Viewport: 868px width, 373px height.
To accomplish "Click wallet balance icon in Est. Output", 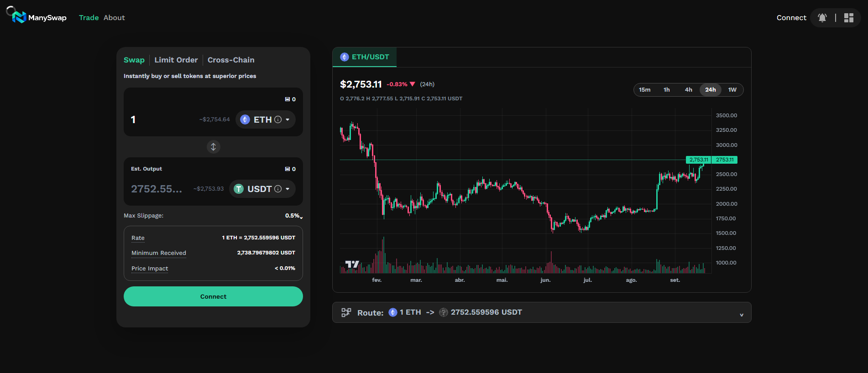I will tap(288, 169).
